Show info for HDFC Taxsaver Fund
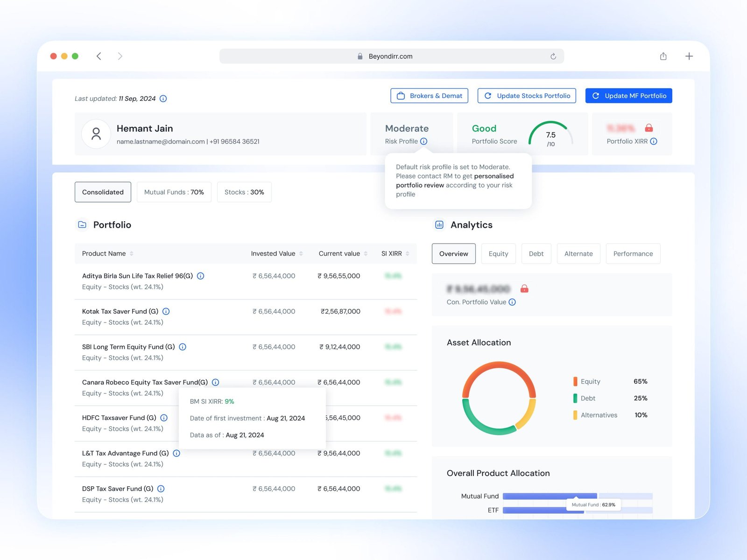Screen dimensions: 747x560 [164, 418]
